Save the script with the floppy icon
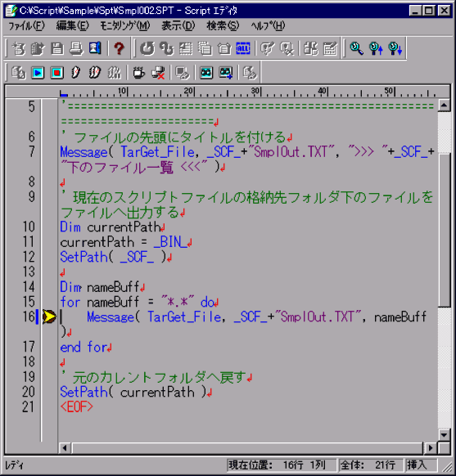456x476 pixels. click(57, 48)
